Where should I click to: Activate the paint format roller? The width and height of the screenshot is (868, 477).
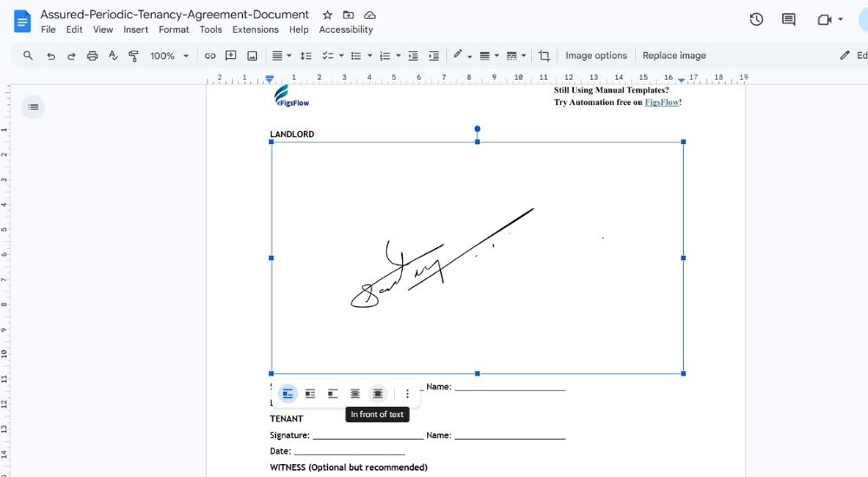point(134,56)
